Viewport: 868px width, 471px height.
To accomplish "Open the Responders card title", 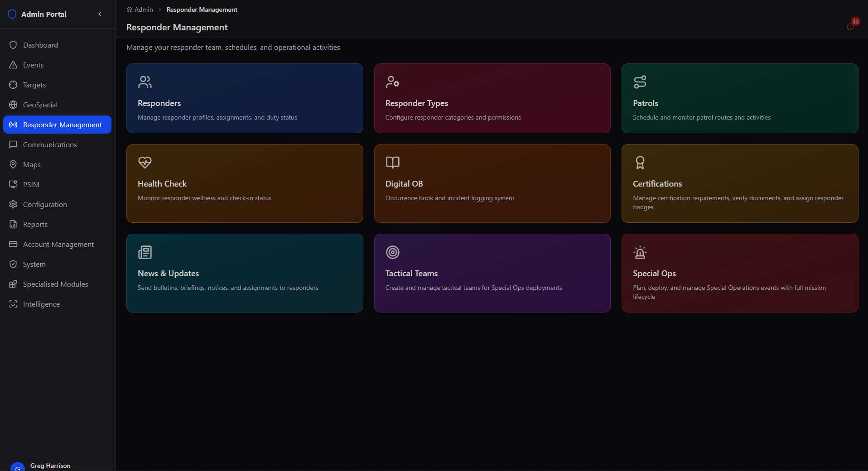I will pos(159,103).
